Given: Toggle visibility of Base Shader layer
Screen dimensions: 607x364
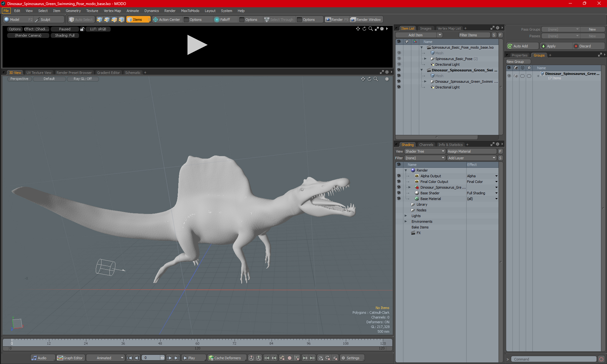Looking at the screenshot, I should [399, 193].
